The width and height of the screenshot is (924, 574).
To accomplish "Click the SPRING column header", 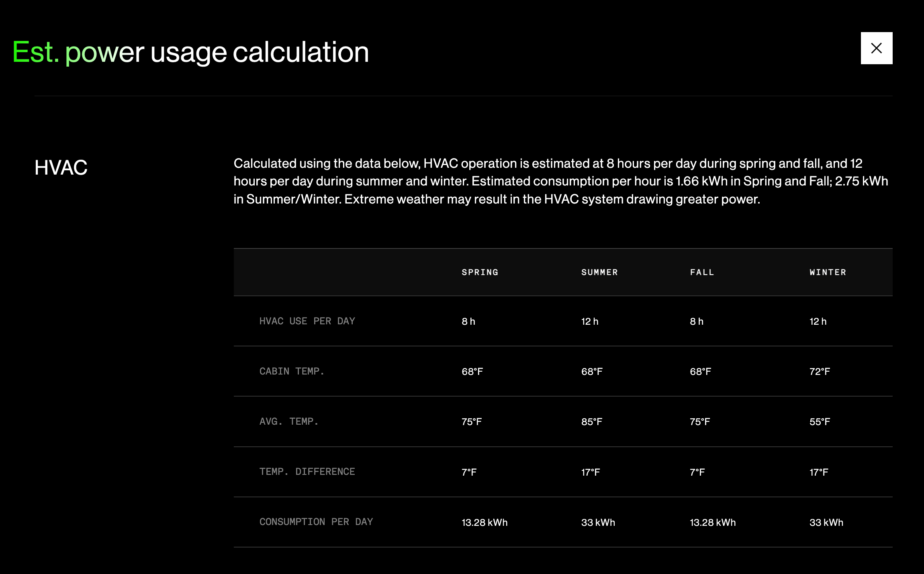I will click(x=480, y=272).
